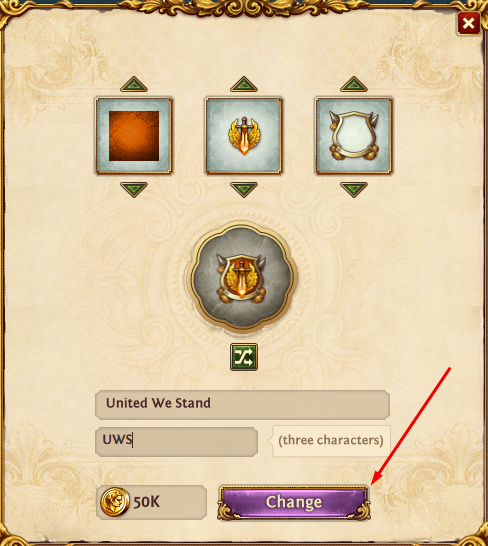The width and height of the screenshot is (488, 546).
Task: Click the down arrow below spiked shield frame
Action: (354, 190)
